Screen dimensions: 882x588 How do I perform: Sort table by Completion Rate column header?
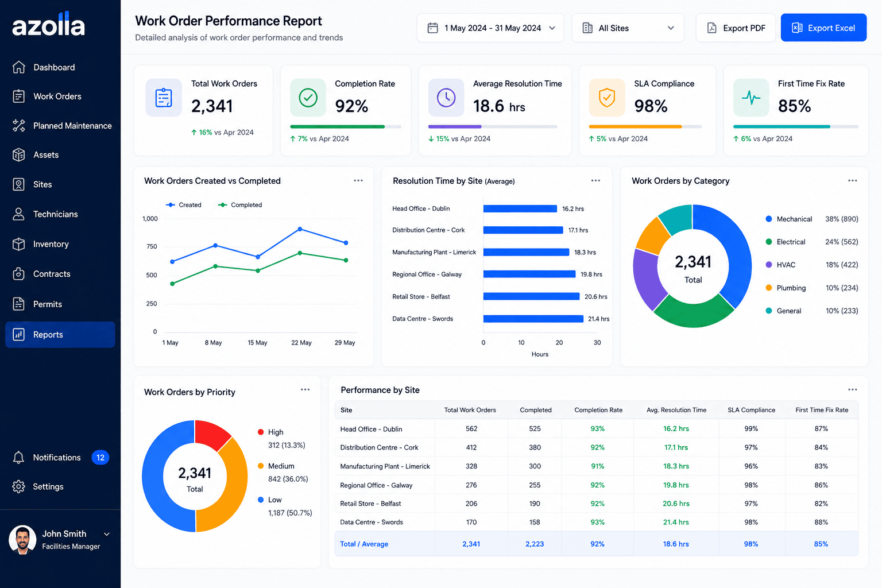(598, 410)
